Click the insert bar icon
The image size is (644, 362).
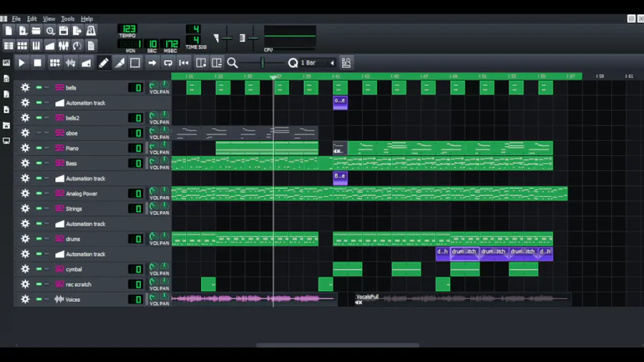201,63
